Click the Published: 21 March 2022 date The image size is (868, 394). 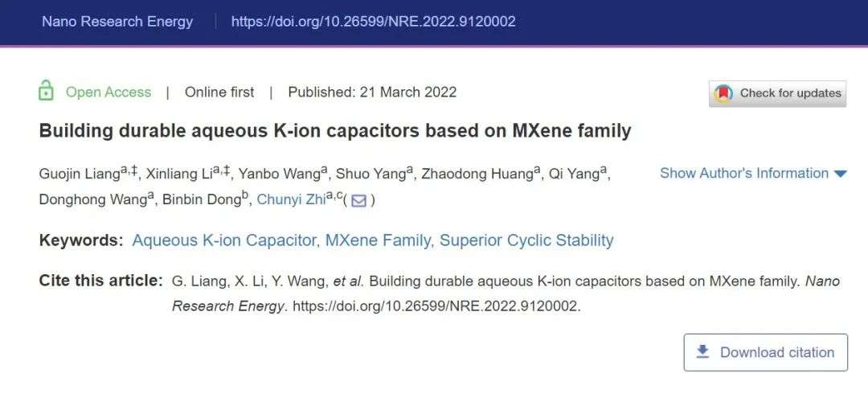372,92
